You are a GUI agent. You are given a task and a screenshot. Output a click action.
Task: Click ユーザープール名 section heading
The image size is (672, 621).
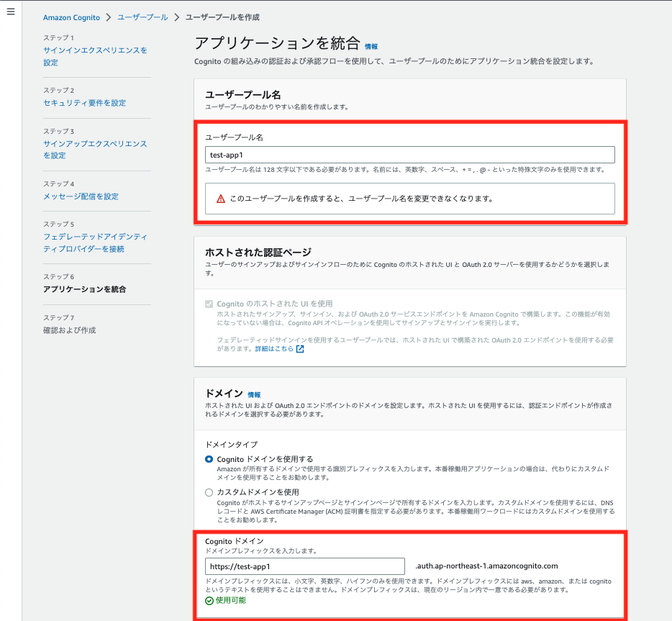[x=243, y=95]
